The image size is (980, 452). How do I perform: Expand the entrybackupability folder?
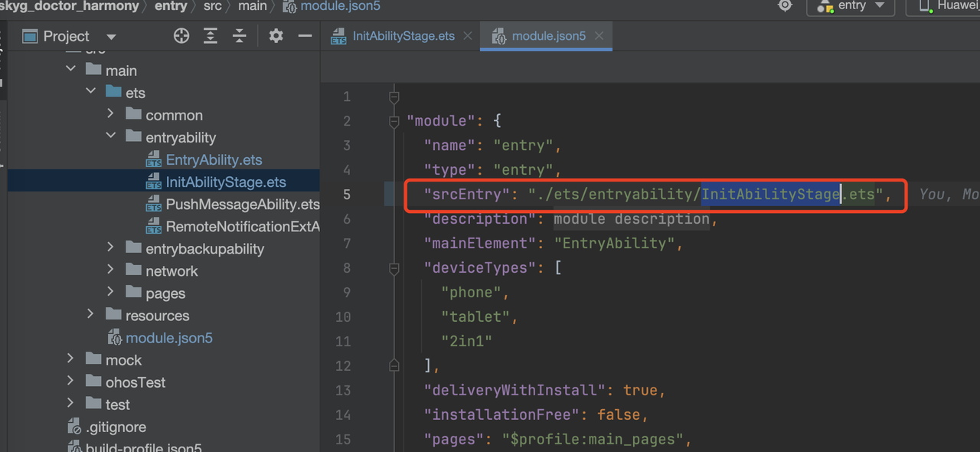[111, 247]
